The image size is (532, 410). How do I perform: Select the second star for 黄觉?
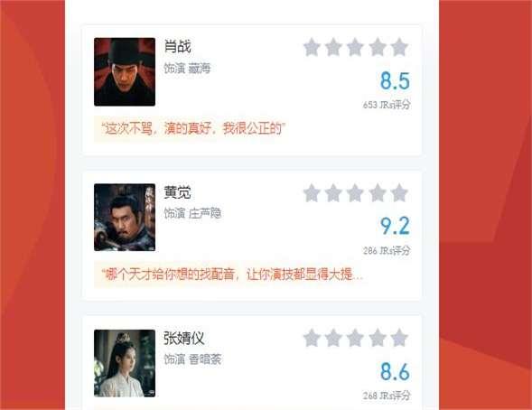click(333, 193)
